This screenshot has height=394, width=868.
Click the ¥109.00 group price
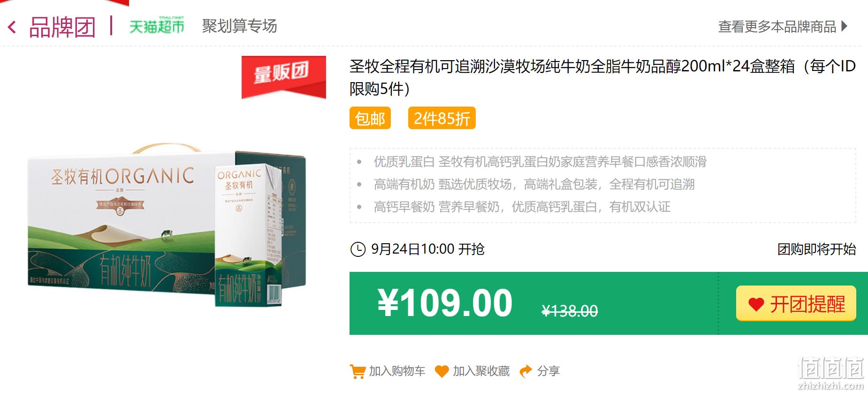445,303
